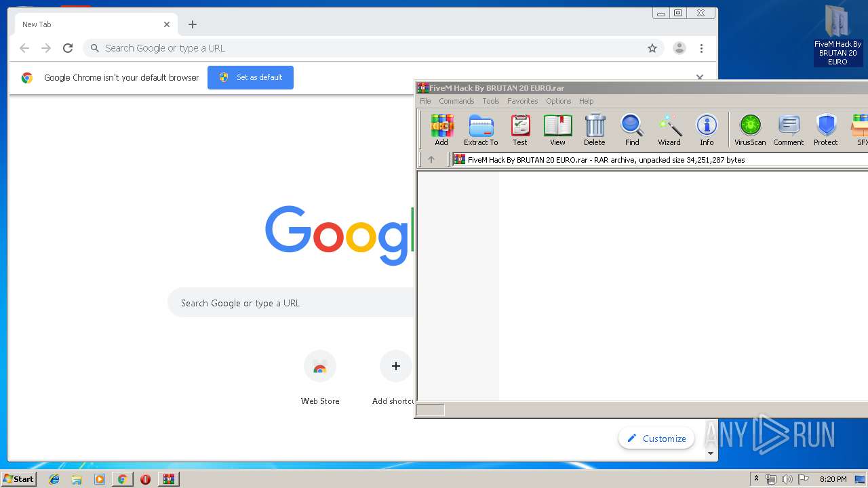Select FiveM Hack By BRUTAN desktop folder icon
Image resolution: width=868 pixels, height=488 pixels.
click(x=838, y=35)
